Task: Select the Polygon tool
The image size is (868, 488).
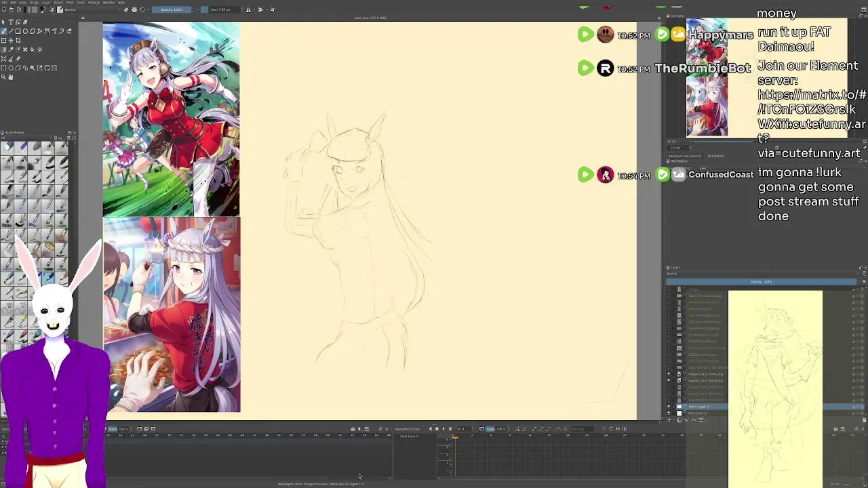Action: click(33, 31)
